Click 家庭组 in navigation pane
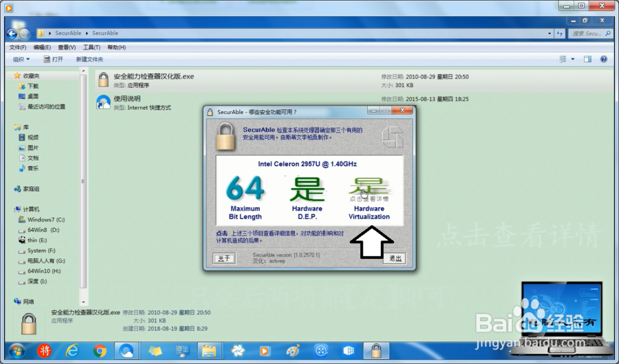 coord(31,189)
